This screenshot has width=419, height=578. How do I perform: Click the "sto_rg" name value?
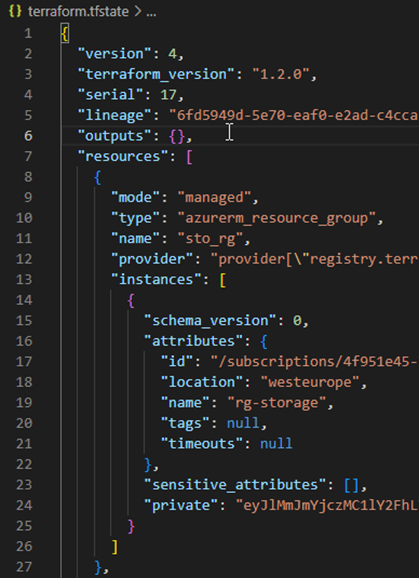(x=210, y=238)
